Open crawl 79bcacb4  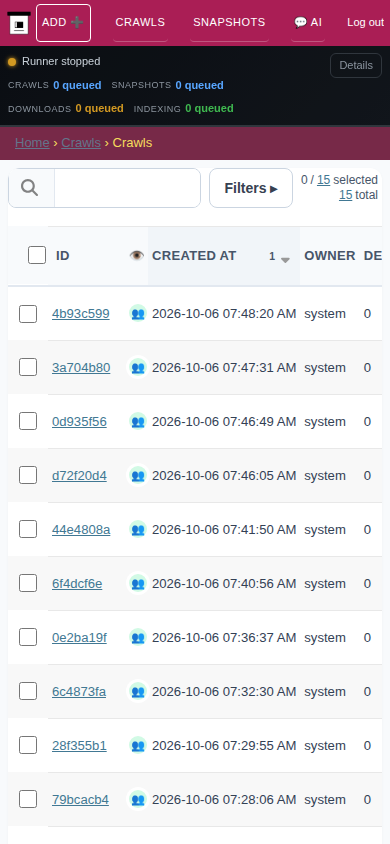click(80, 799)
